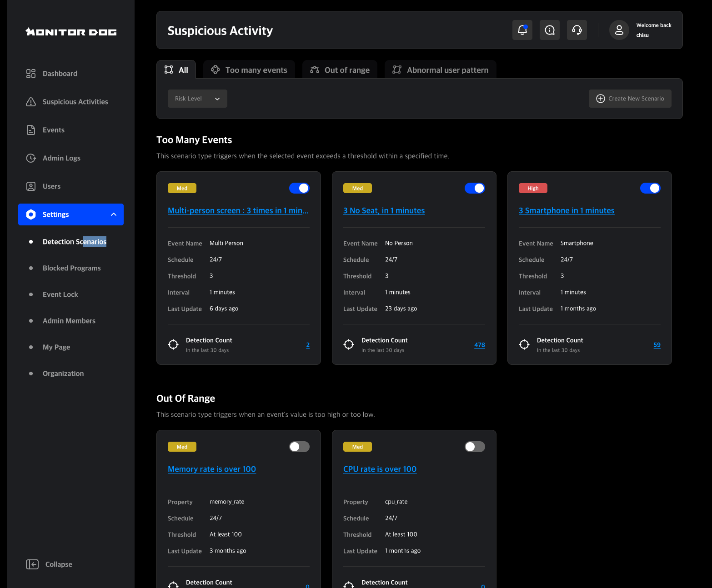Click the user profile avatar icon
The width and height of the screenshot is (712, 588).
[619, 30]
